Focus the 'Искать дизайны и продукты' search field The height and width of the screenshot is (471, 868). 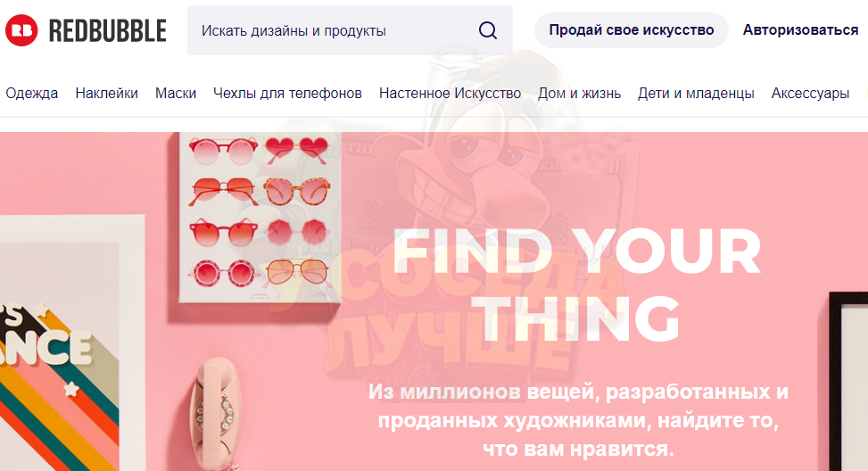click(x=350, y=30)
